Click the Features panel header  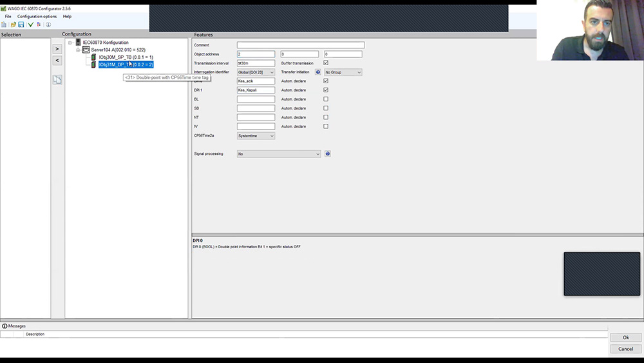pos(204,35)
